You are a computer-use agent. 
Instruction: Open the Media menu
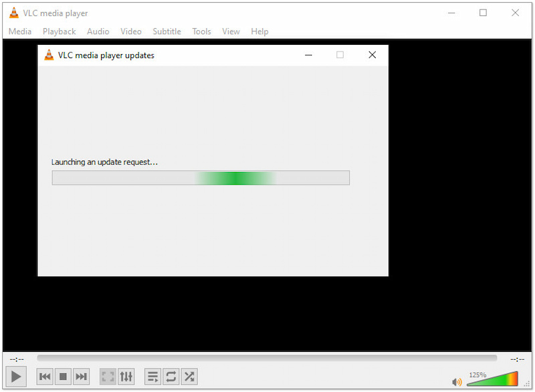coord(20,31)
